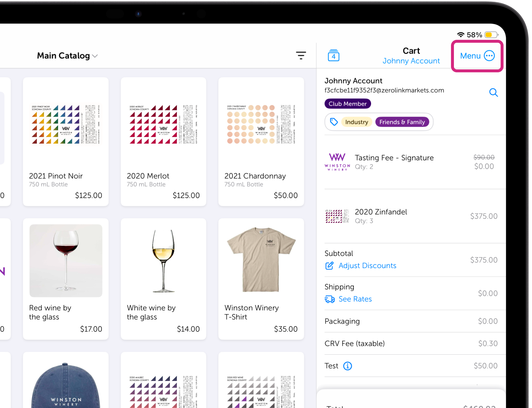Image resolution: width=532 pixels, height=408 pixels.
Task: Open Adjust Discounts
Action: [x=367, y=266]
